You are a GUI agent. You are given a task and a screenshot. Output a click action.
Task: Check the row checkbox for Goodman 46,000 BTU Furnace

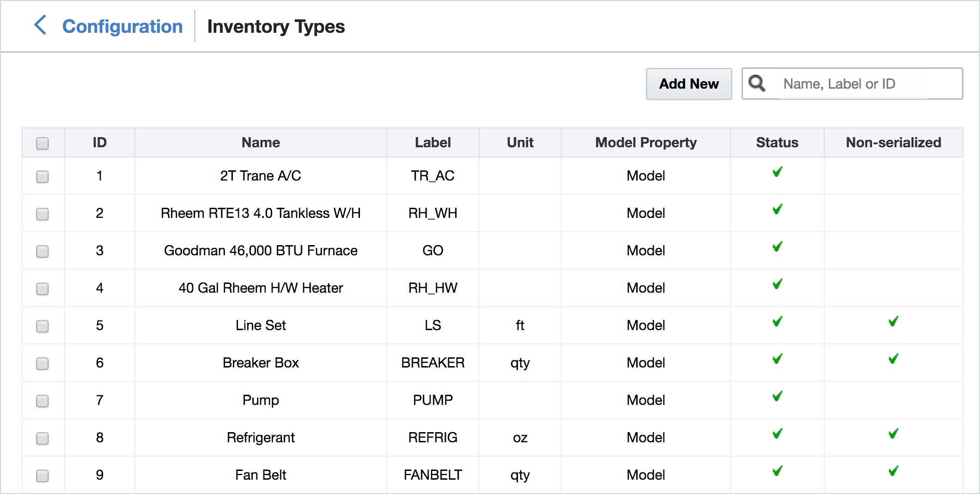[x=43, y=251]
